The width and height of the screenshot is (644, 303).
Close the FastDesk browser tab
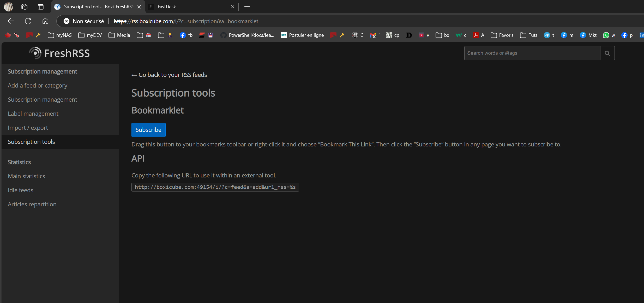tap(232, 7)
